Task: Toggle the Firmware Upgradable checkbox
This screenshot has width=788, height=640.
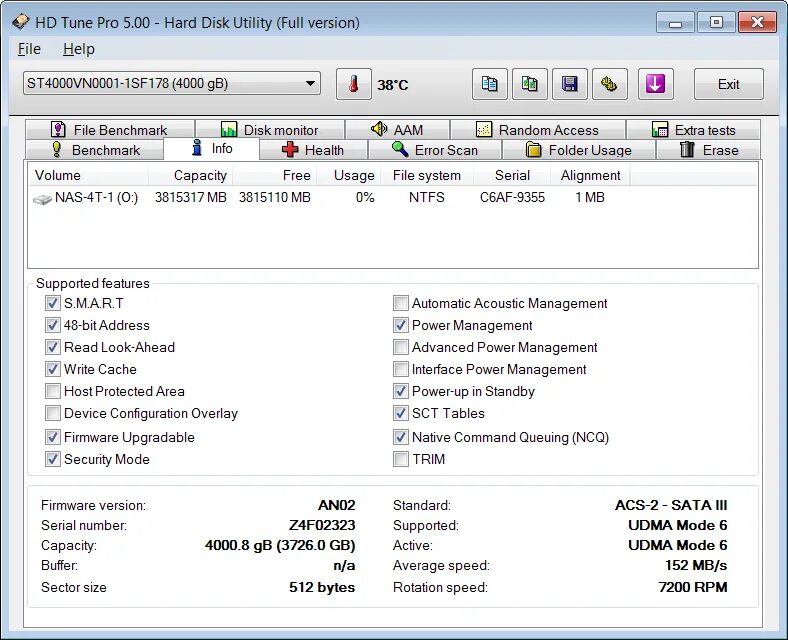Action: [x=53, y=437]
